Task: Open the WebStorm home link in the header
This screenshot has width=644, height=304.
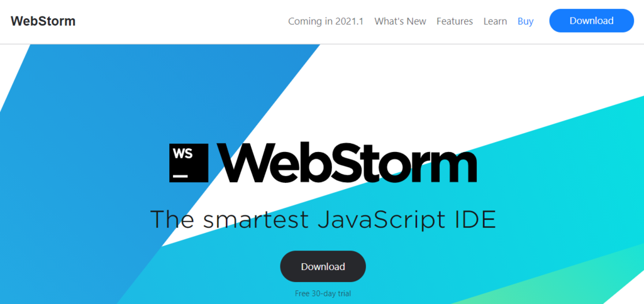Action: [43, 21]
